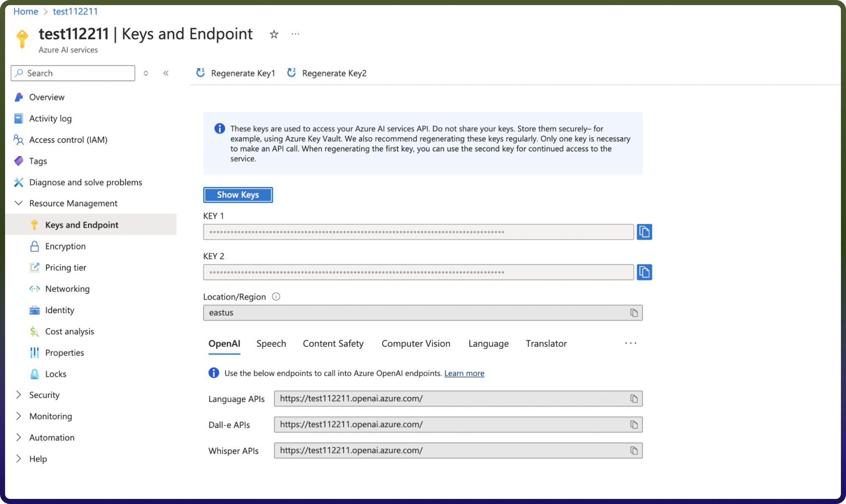This screenshot has height=504, width=846.
Task: Click the purple Tags icon
Action: [x=19, y=161]
